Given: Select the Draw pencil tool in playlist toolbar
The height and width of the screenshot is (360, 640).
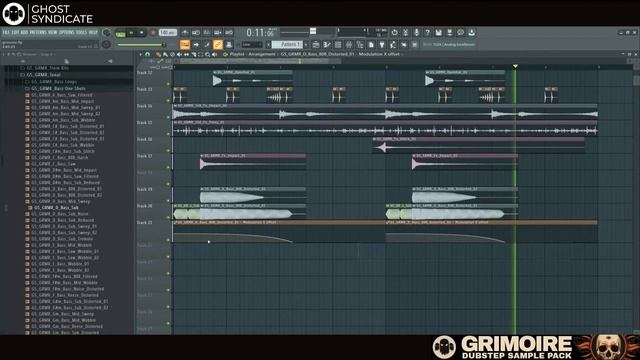Looking at the screenshot, I should pos(158,54).
